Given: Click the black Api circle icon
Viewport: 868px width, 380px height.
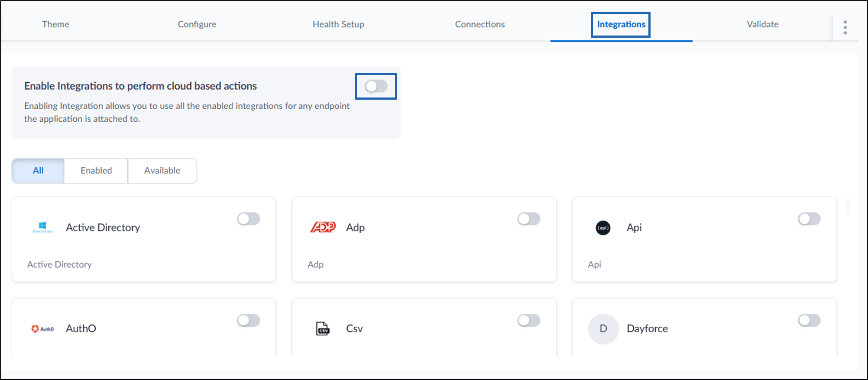Looking at the screenshot, I should pos(603,227).
